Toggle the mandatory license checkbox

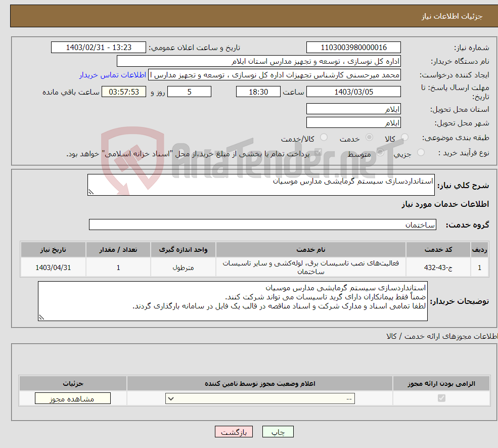click(441, 398)
